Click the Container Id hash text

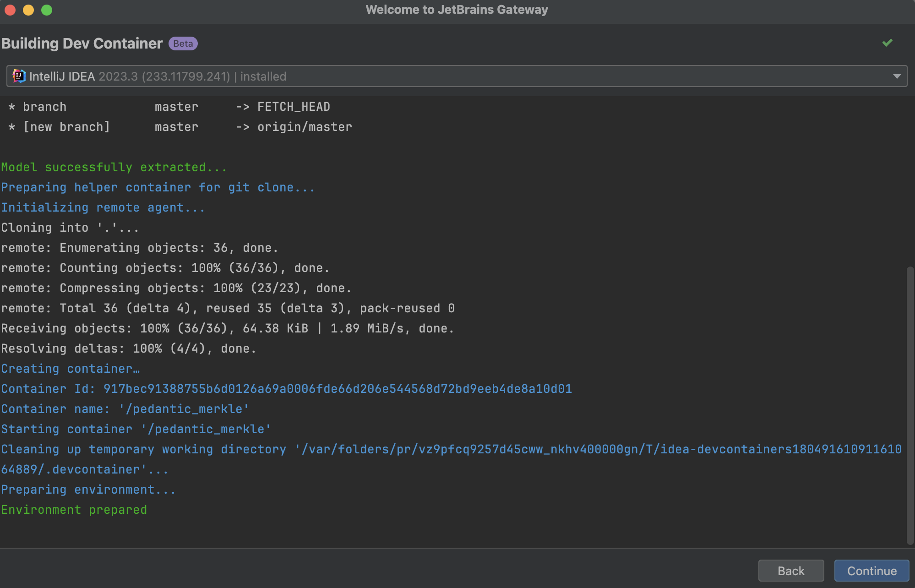[x=338, y=389]
